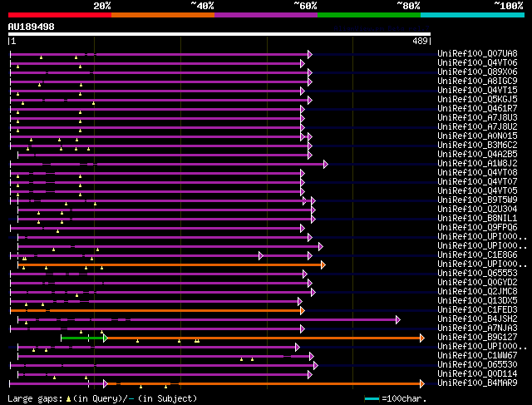The image size is (532, 405).
Task: Select the UniRef100_Q65553 label
Action: [x=477, y=274]
